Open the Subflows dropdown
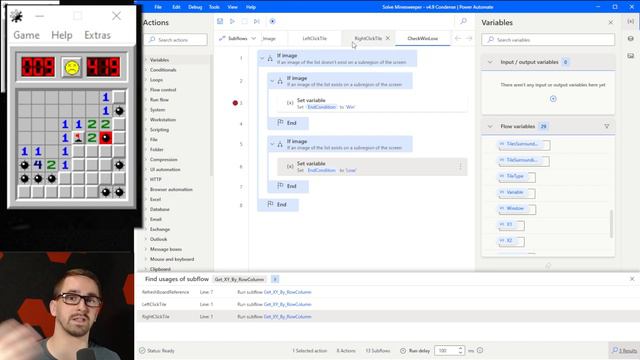 click(x=238, y=38)
